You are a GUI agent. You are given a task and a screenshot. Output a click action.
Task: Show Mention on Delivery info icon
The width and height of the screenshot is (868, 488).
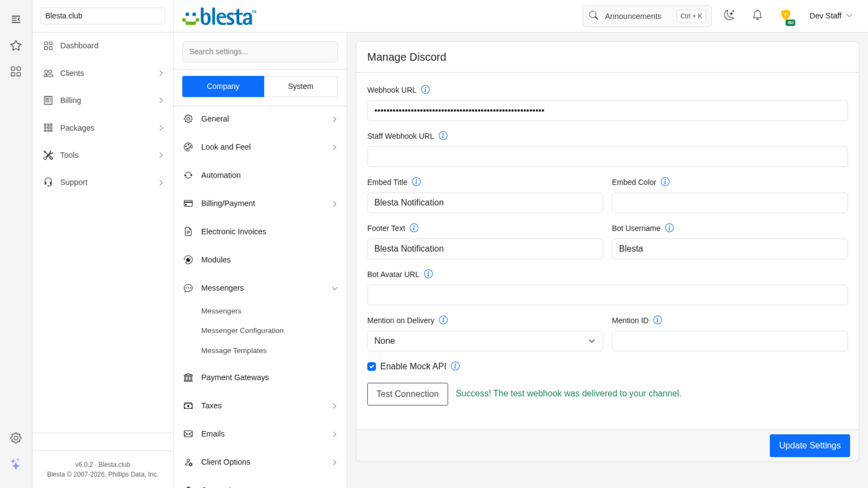coord(443,320)
